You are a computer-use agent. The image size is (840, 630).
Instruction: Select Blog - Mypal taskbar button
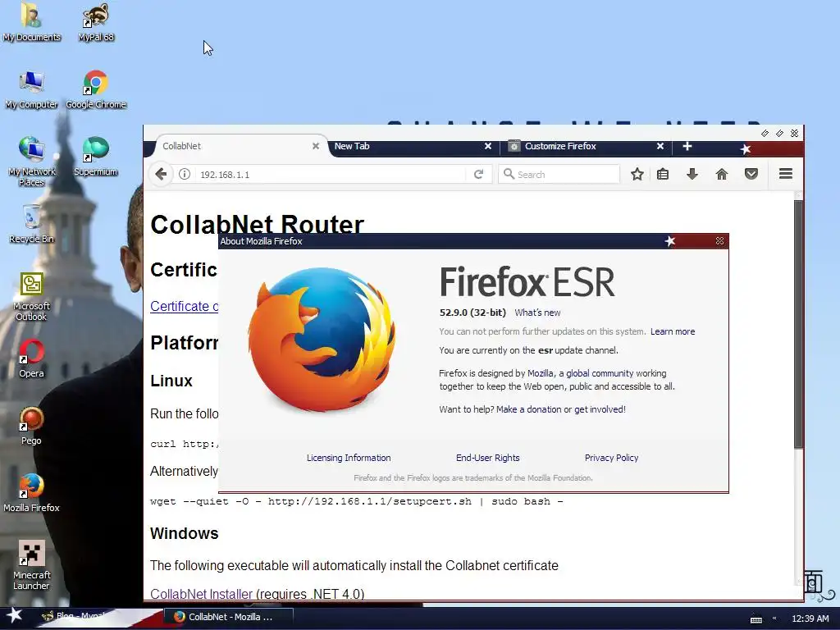(80, 617)
